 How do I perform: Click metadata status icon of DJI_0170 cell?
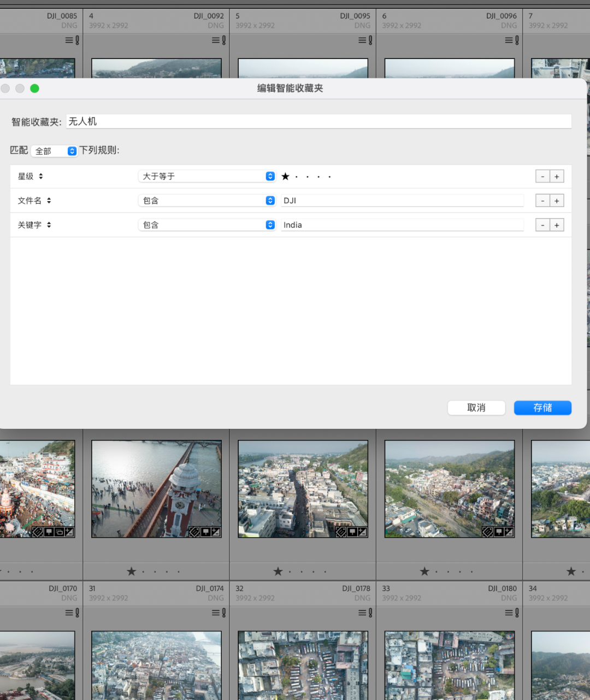tap(72, 613)
